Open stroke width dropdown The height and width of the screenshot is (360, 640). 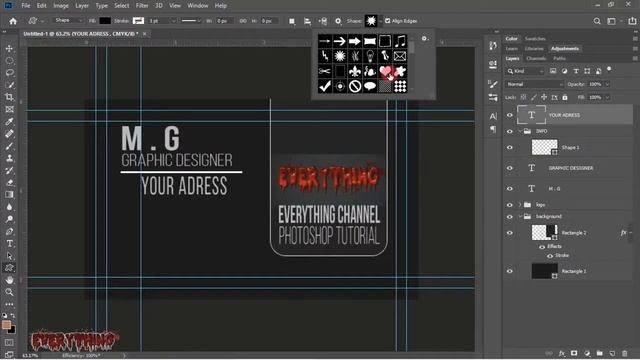tap(173, 21)
